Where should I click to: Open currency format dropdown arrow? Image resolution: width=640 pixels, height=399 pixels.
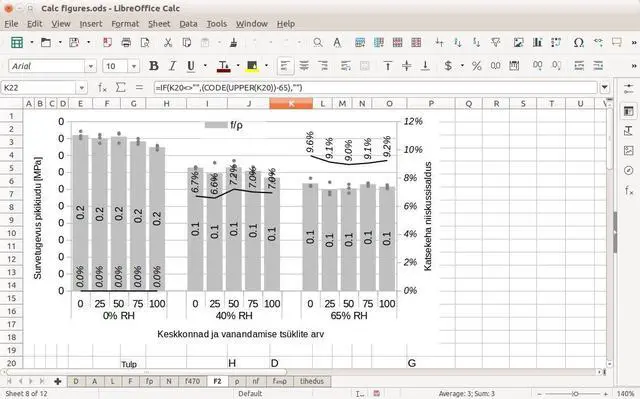462,66
